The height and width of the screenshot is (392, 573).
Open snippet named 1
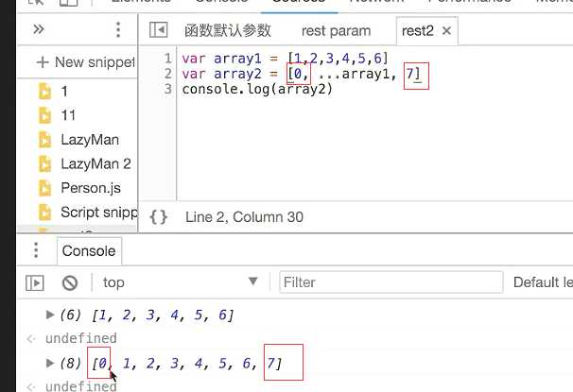coord(64,92)
